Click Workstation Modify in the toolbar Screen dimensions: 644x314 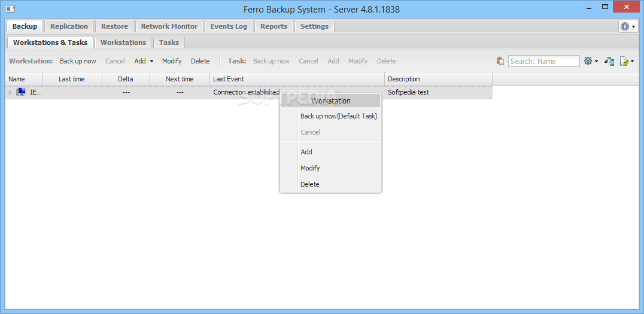coord(172,61)
